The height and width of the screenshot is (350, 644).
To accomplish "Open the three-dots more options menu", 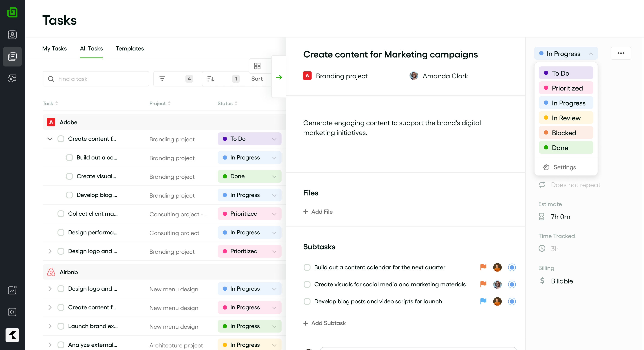I will [621, 53].
